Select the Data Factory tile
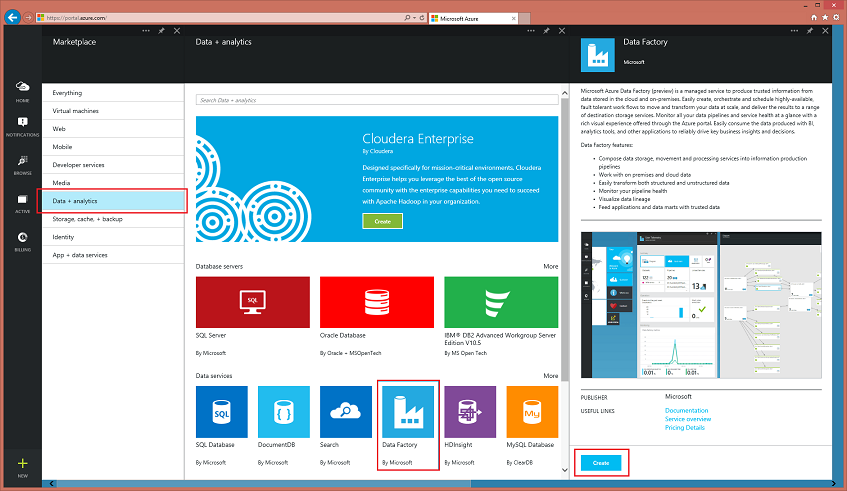This screenshot has height=491, width=847. pyautogui.click(x=408, y=412)
